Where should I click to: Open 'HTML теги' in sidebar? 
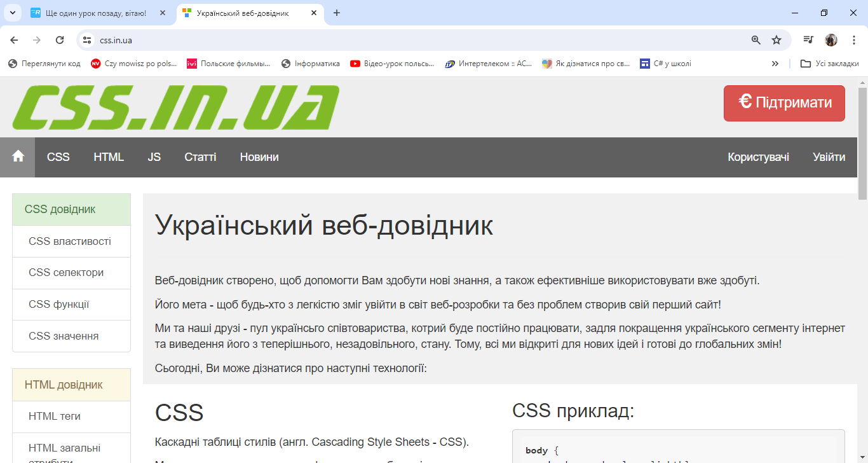click(71, 416)
